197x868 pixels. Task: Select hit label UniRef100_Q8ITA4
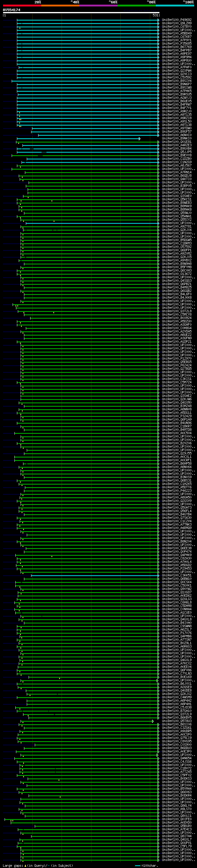click(x=177, y=836)
